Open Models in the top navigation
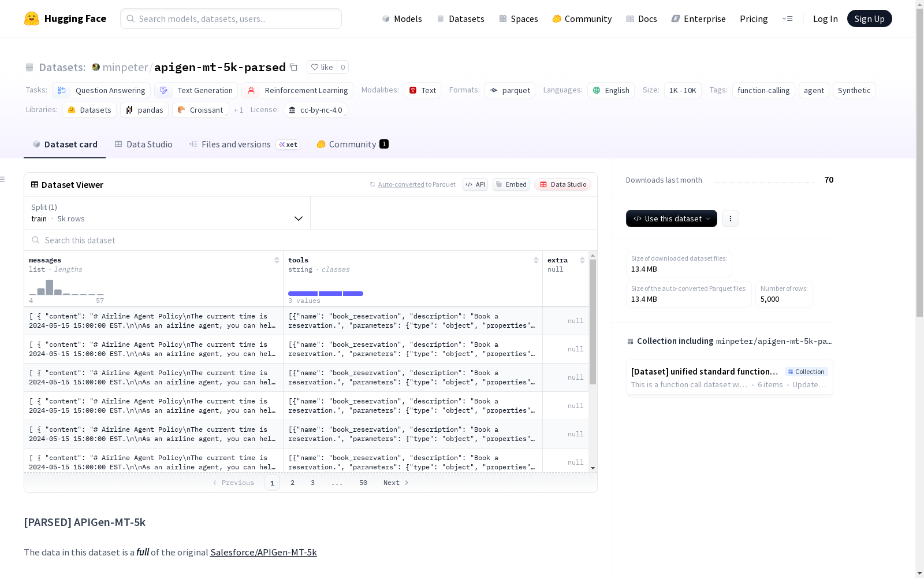This screenshot has width=924, height=578. [x=402, y=18]
